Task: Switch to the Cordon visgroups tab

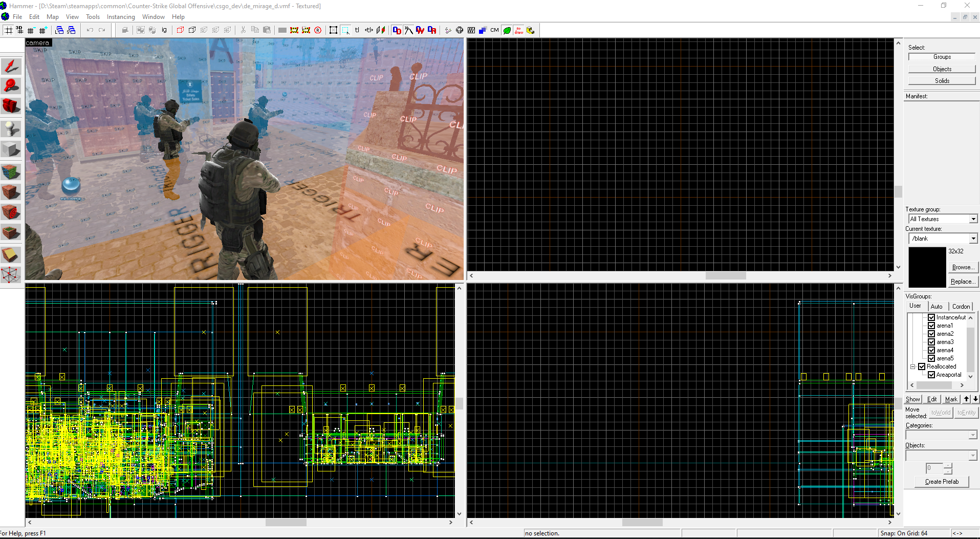Action: coord(961,306)
